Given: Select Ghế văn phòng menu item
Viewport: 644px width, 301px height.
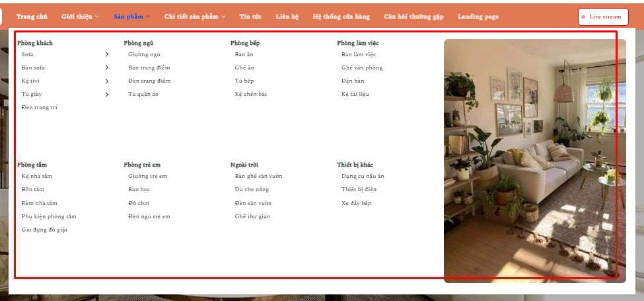Looking at the screenshot, I should [362, 67].
